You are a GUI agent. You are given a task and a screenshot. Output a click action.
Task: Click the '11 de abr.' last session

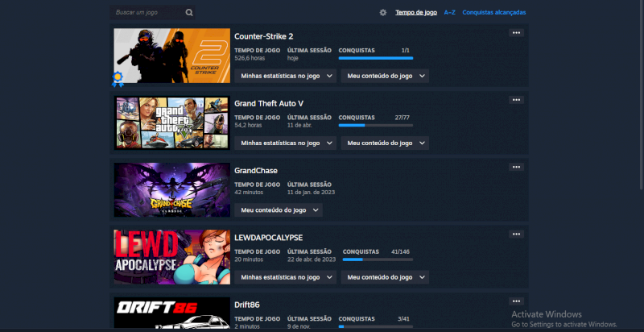pos(299,125)
